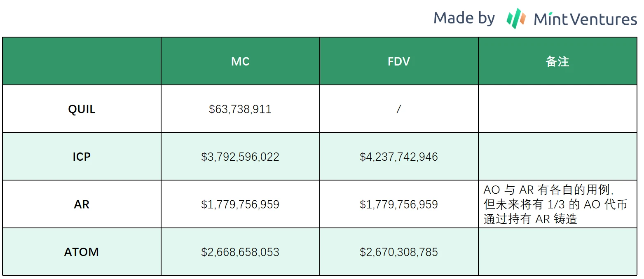Viewport: 644px width, 279px height.
Task: Select the MC column header
Action: pos(240,61)
